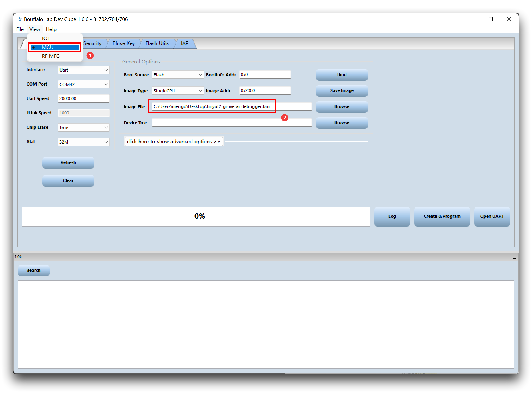Click the Image Addr field
The image size is (532, 393).
pos(265,90)
